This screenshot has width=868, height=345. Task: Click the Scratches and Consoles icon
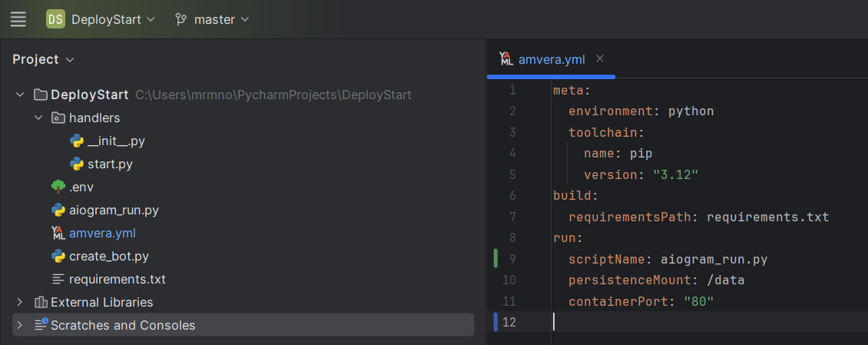tap(41, 325)
